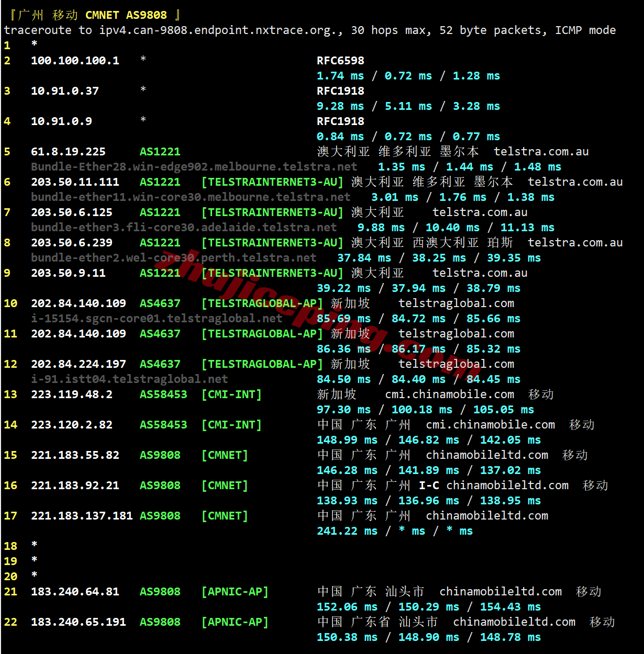
Task: Click latency value 37.84 ms
Action: tap(364, 258)
